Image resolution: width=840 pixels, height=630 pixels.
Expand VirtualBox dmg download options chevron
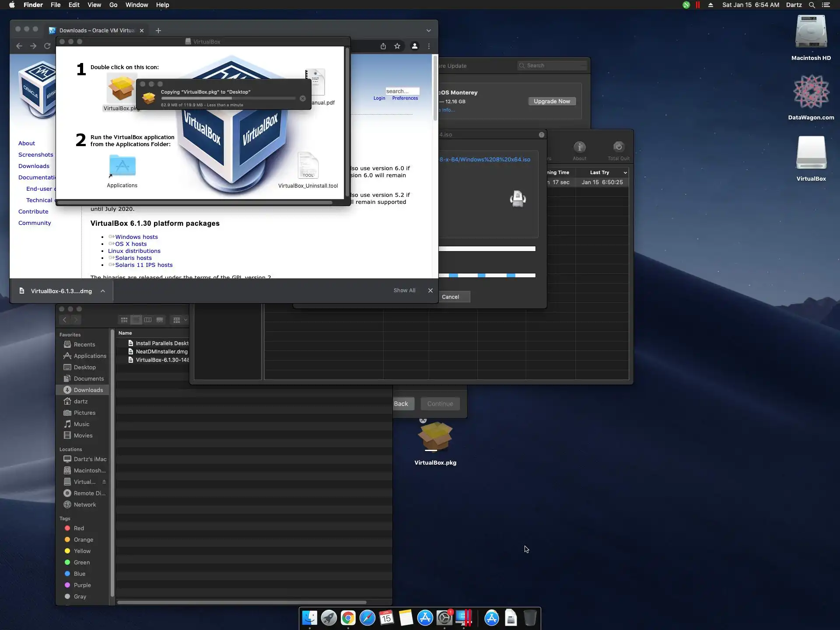point(103,291)
